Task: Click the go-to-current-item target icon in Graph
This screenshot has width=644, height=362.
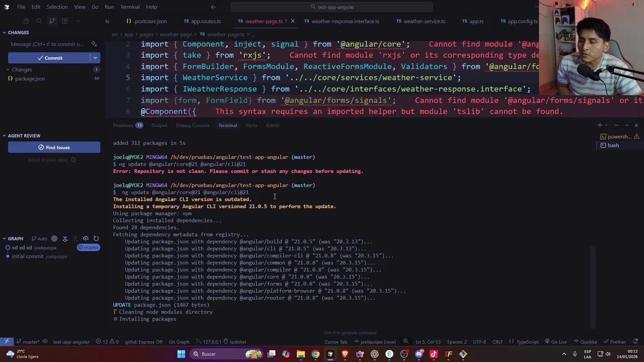Action: 54,239
